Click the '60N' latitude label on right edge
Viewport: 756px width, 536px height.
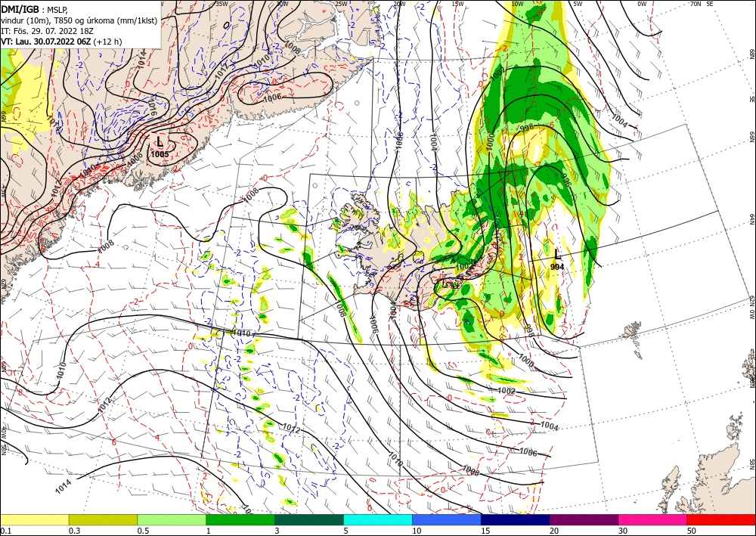[751, 382]
